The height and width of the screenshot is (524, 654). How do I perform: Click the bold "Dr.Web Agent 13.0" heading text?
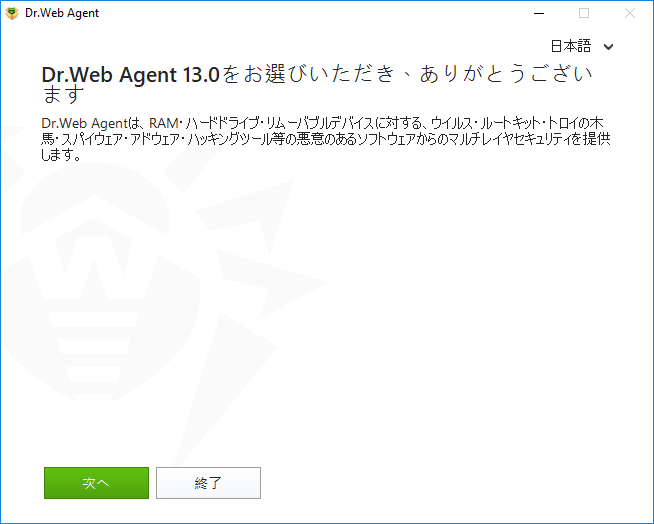pyautogui.click(x=130, y=75)
